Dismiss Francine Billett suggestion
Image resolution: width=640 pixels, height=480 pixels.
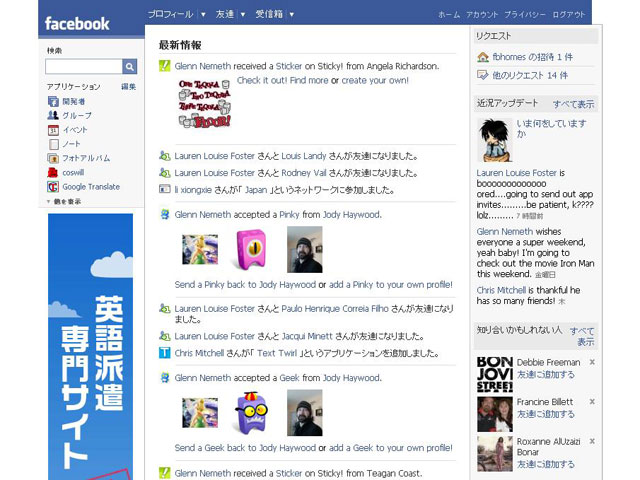pos(592,402)
